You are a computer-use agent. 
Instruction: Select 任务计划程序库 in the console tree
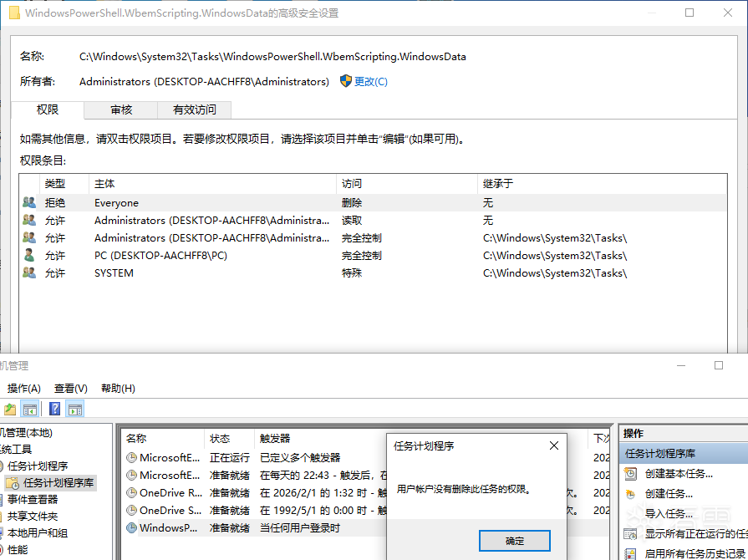coord(59,483)
